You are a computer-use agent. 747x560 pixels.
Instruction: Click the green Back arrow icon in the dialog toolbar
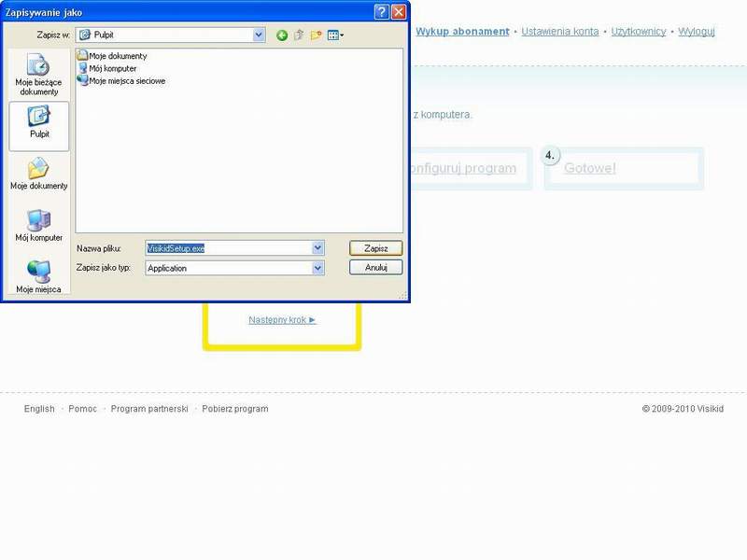[x=282, y=35]
